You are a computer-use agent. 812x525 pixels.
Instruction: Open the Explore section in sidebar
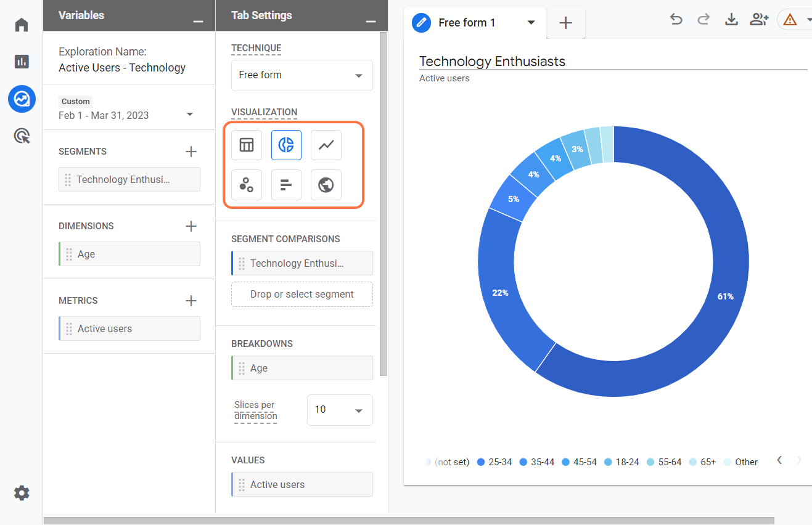pos(22,99)
